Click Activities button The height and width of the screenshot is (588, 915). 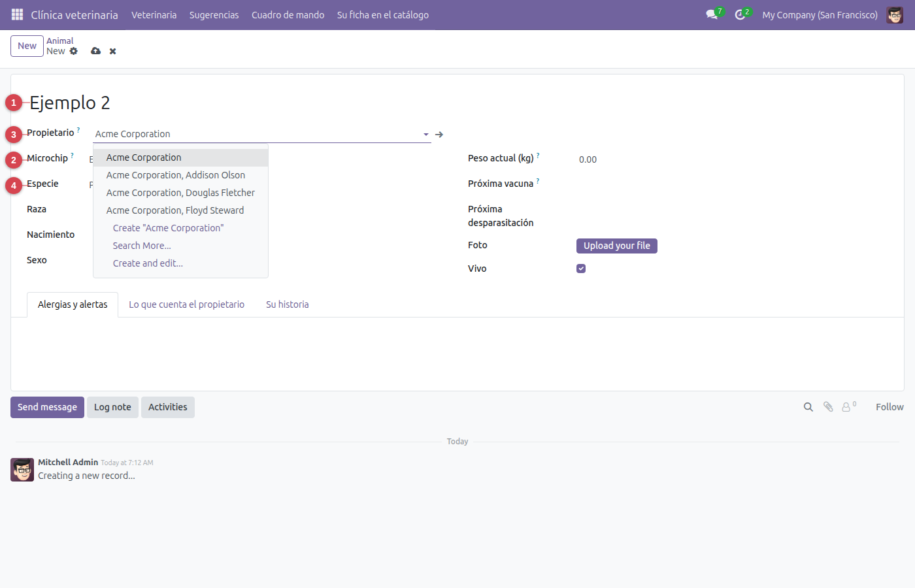point(167,407)
